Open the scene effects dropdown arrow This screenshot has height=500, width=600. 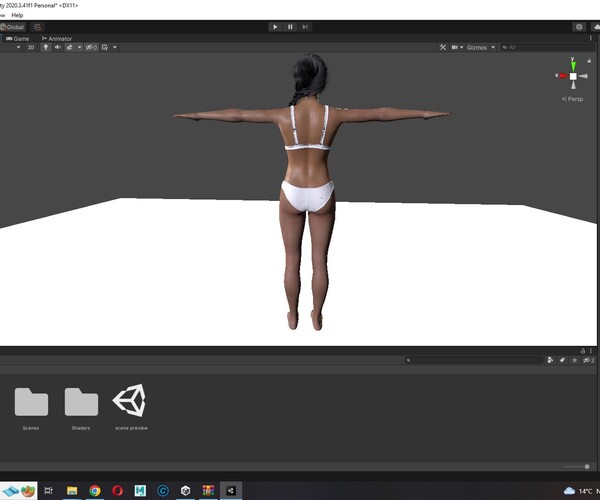pyautogui.click(x=79, y=47)
